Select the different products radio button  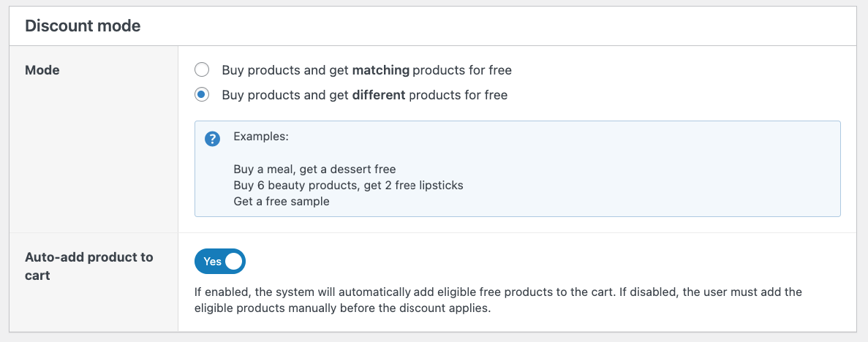(202, 94)
